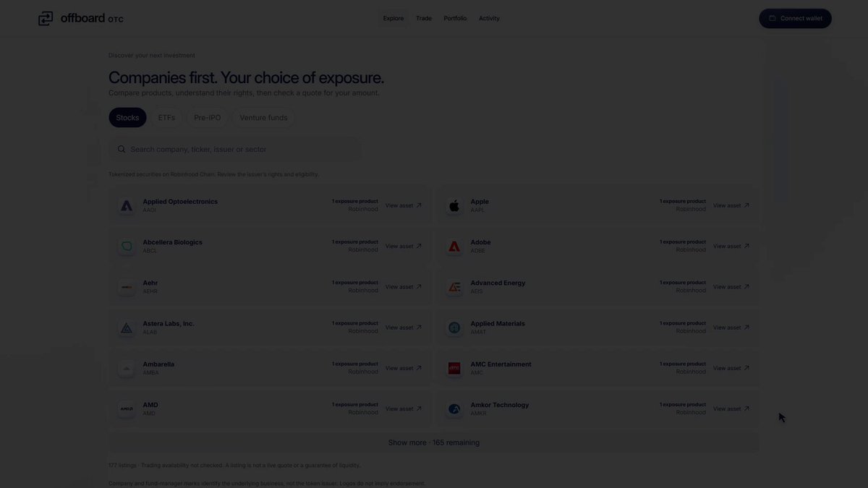Image resolution: width=868 pixels, height=488 pixels.
Task: Select the Astera Labs logo icon
Action: click(x=127, y=328)
